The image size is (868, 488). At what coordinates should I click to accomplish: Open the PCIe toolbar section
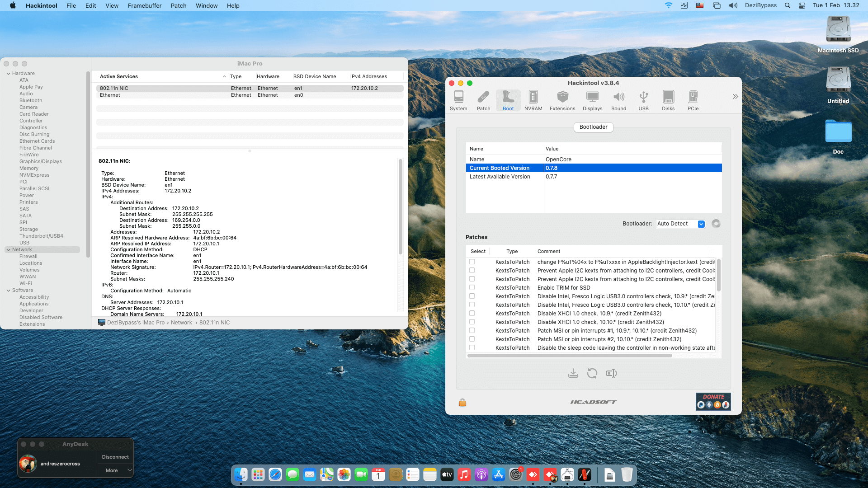pos(693,100)
